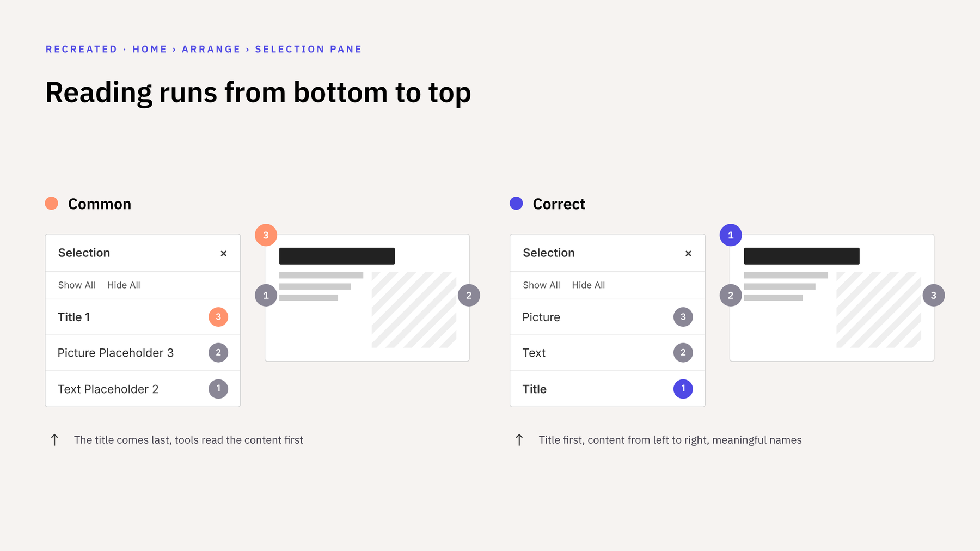Click gray badge 3 beside Picture row

[x=683, y=317]
